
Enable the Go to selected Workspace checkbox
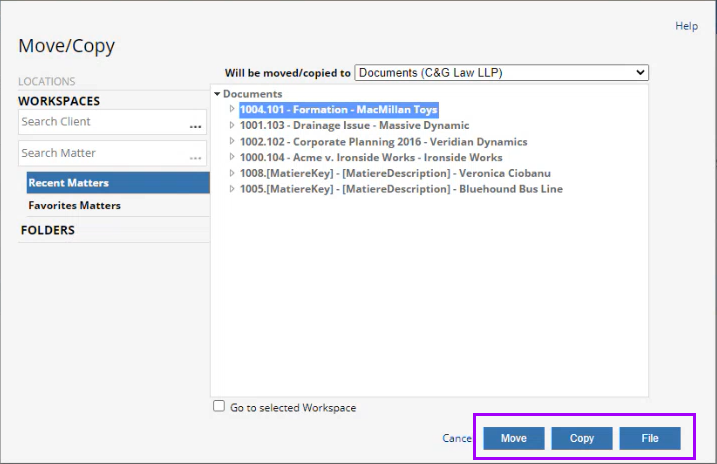pos(219,407)
